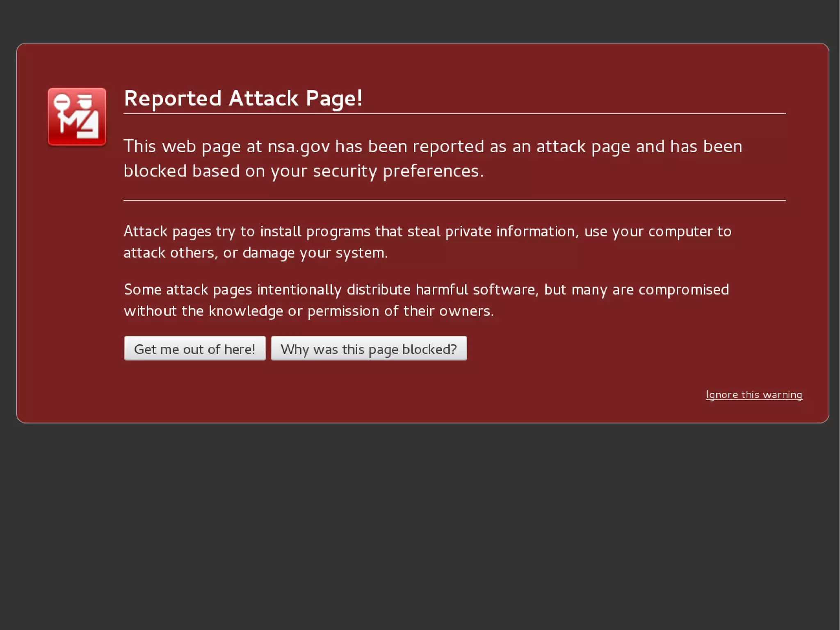The height and width of the screenshot is (630, 840).
Task: Follow the 'Ignore this warning' link
Action: [x=753, y=395]
